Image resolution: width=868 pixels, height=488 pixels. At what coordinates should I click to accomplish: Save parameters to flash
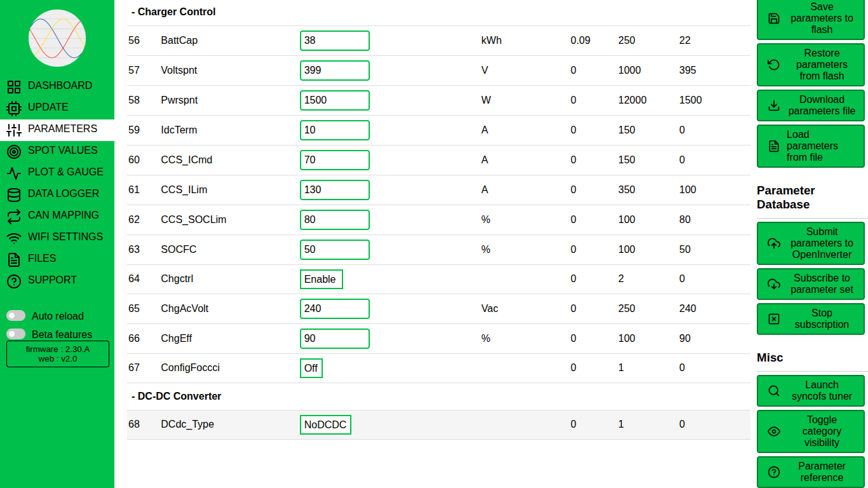tap(810, 18)
